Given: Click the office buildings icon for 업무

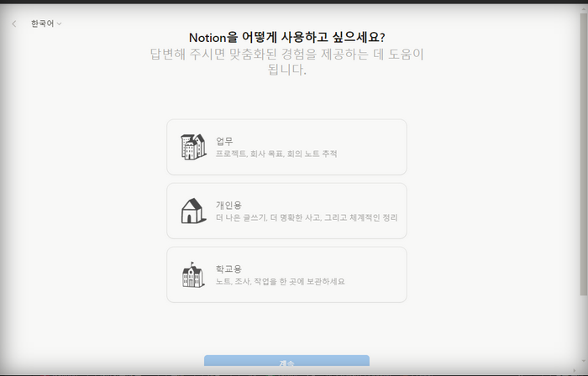Looking at the screenshot, I should point(193,147).
